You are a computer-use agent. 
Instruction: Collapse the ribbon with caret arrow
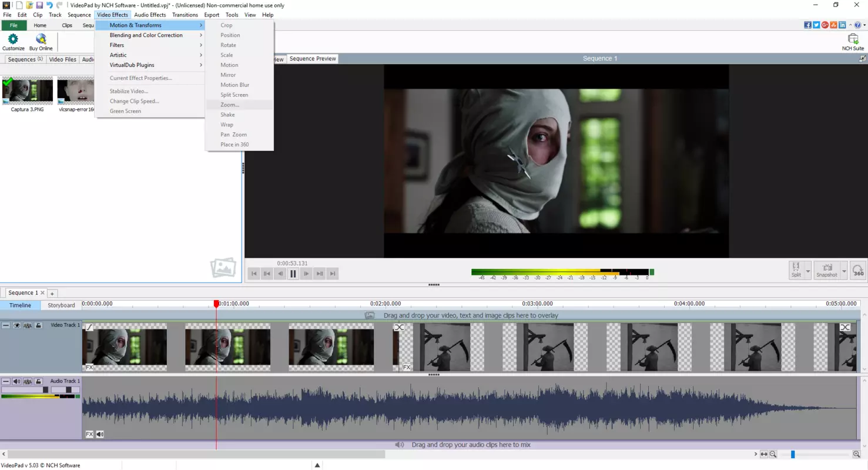pyautogui.click(x=850, y=25)
